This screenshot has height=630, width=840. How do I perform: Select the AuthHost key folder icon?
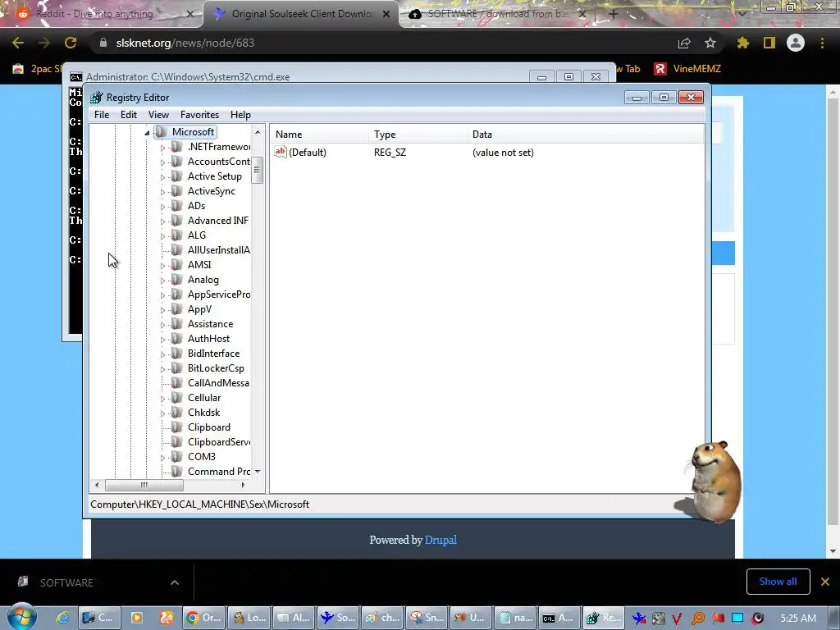coord(177,339)
